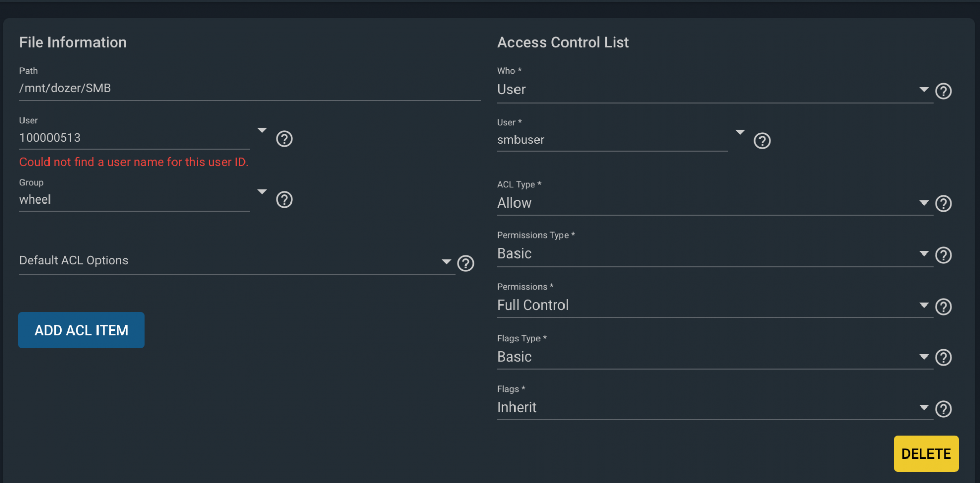Click help icon beside Flags Inherit

[943, 409]
